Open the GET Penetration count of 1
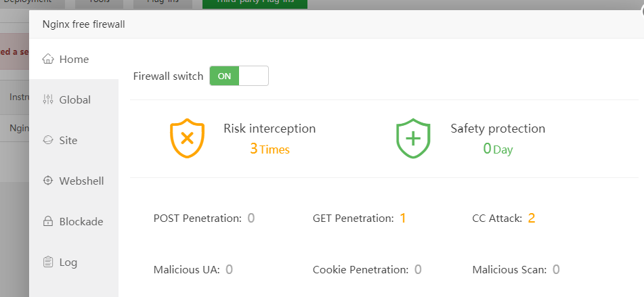 (x=403, y=218)
